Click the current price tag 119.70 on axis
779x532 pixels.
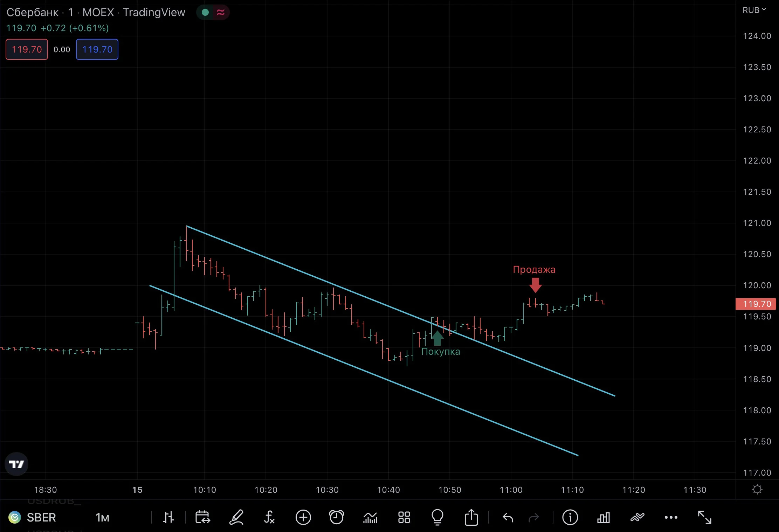[756, 304]
